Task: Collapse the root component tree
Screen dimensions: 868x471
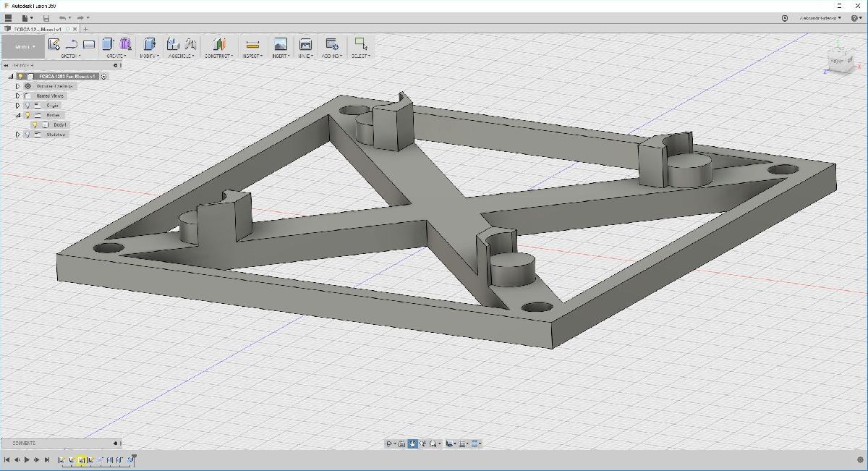Action: (11, 76)
